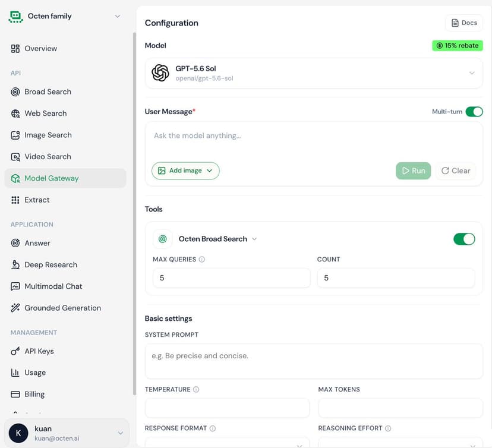
Task: Go to the Overview page
Action: pyautogui.click(x=65, y=49)
